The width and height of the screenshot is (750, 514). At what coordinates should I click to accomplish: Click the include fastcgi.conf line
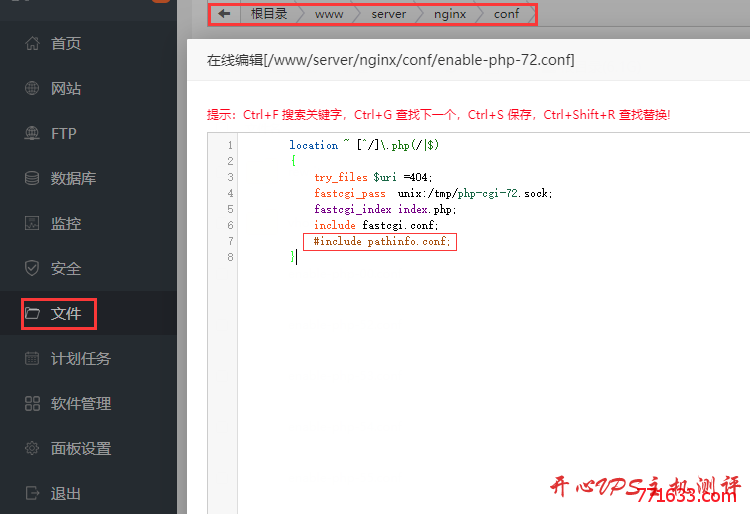(376, 225)
